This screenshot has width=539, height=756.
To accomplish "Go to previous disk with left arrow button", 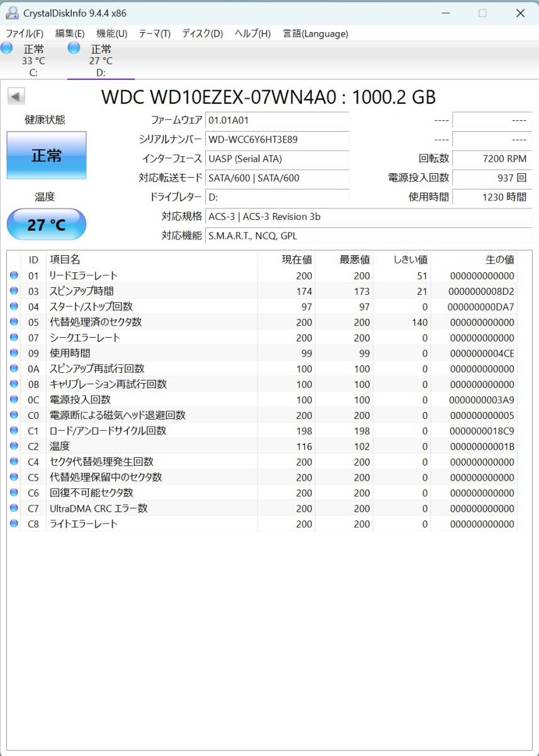I will (16, 96).
